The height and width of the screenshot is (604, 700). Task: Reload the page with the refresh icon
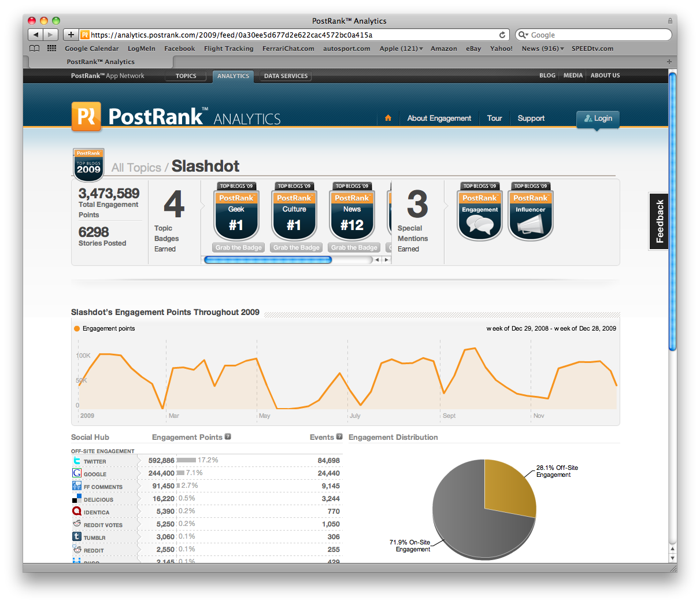coord(502,35)
